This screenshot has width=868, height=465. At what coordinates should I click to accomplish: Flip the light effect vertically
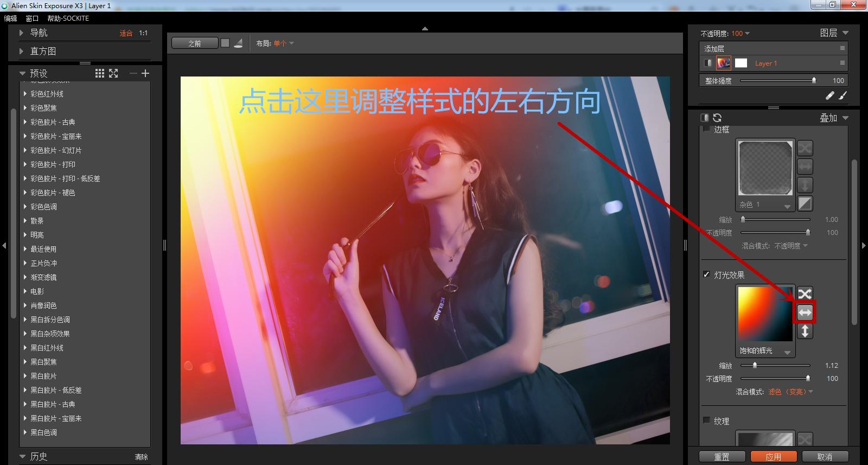click(x=805, y=331)
